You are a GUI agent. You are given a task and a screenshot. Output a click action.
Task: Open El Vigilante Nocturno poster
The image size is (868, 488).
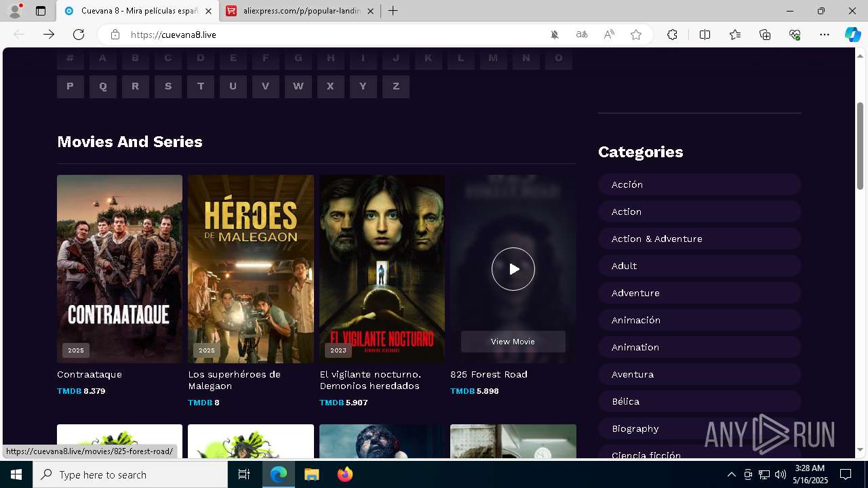point(382,269)
